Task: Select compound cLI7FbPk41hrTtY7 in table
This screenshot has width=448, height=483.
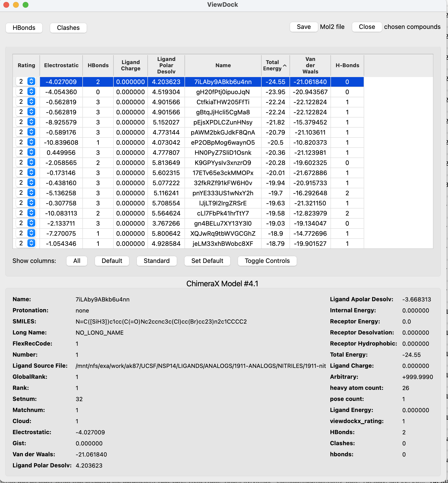Action: [x=223, y=213]
